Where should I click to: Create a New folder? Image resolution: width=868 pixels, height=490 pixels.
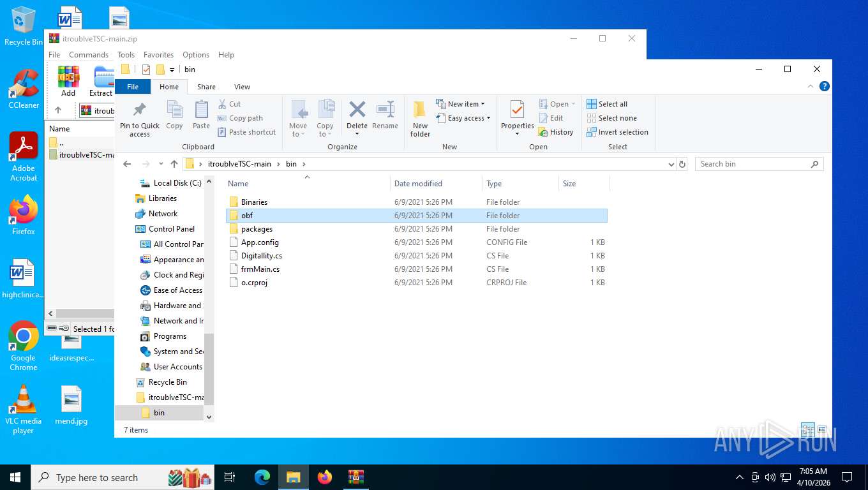pyautogui.click(x=420, y=119)
